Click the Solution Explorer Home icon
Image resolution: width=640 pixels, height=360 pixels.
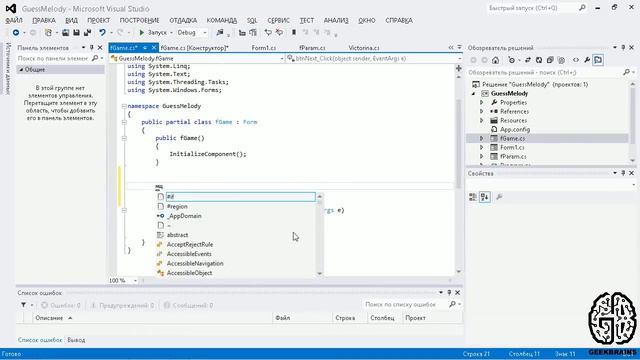coord(496,60)
